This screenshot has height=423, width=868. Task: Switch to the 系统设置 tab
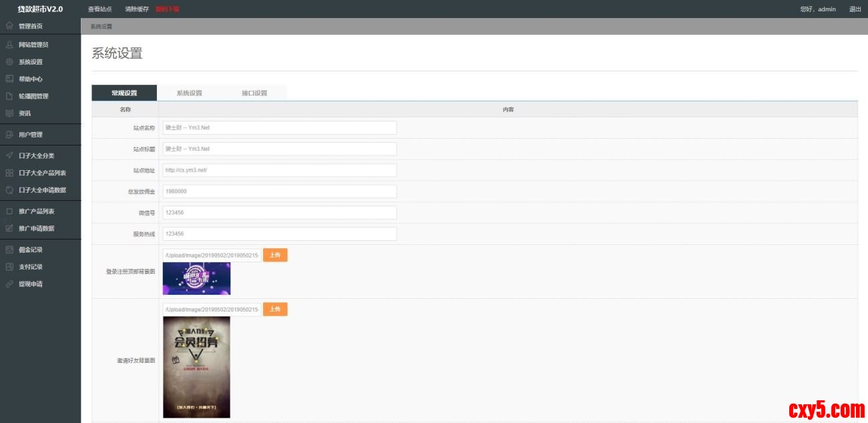(x=189, y=93)
